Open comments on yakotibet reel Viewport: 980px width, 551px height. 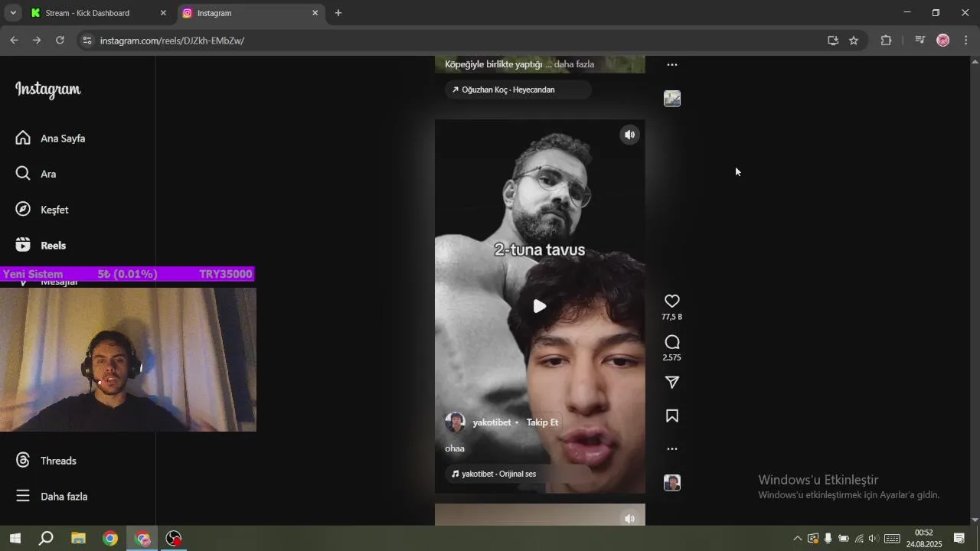672,342
